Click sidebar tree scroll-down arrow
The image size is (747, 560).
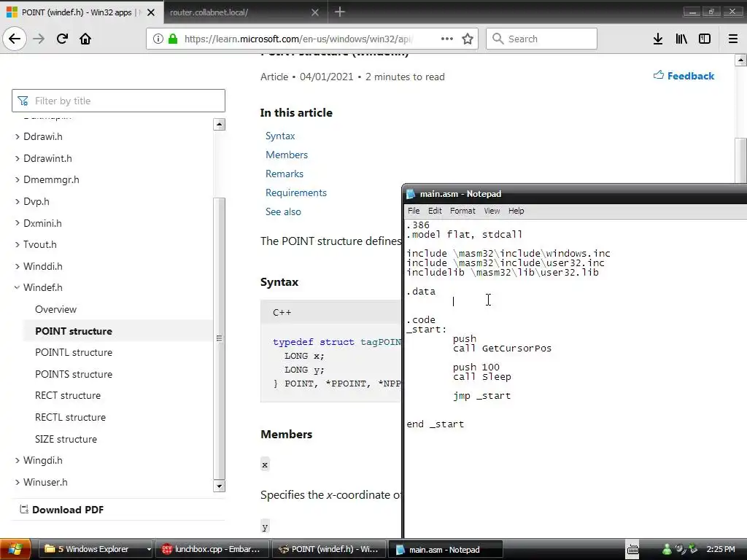pyautogui.click(x=219, y=486)
